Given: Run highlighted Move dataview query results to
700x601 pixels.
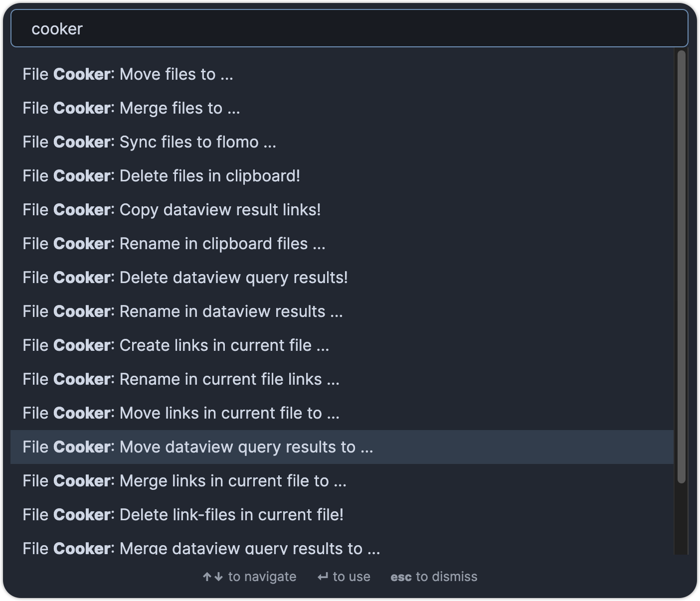Looking at the screenshot, I should 342,447.
